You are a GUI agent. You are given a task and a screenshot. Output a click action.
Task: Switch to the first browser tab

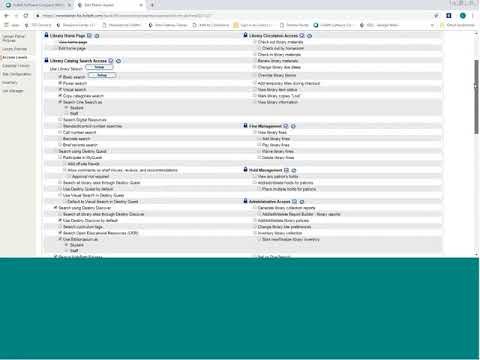[x=37, y=5]
